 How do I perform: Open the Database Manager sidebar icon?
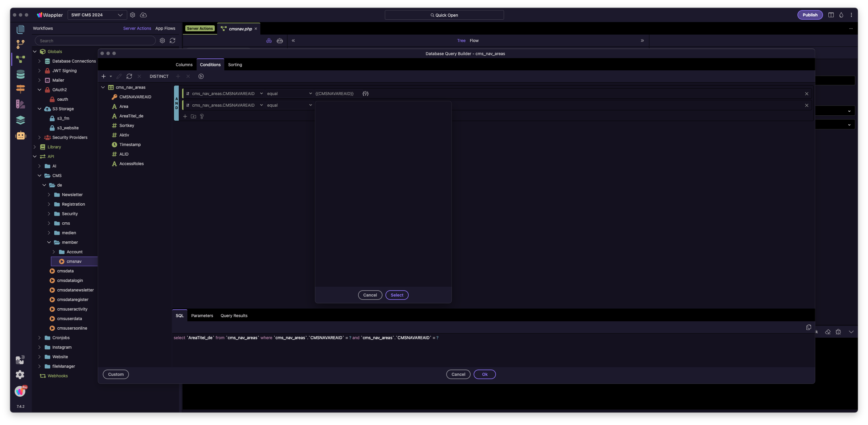(21, 74)
